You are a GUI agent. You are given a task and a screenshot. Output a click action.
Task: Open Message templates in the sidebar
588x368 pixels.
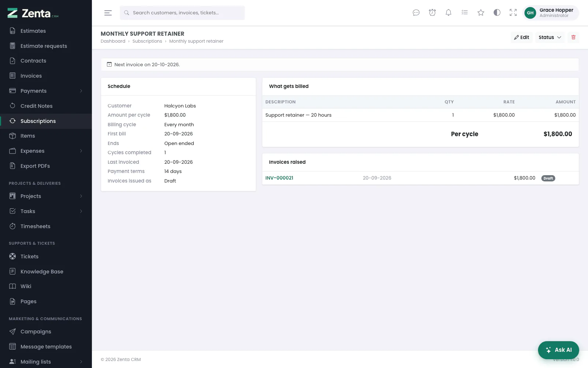[x=46, y=347]
